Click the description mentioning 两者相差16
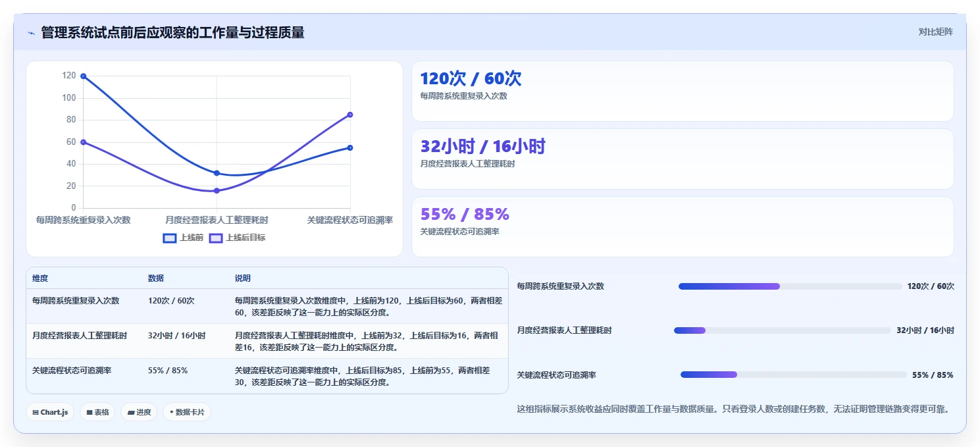 [x=368, y=341]
